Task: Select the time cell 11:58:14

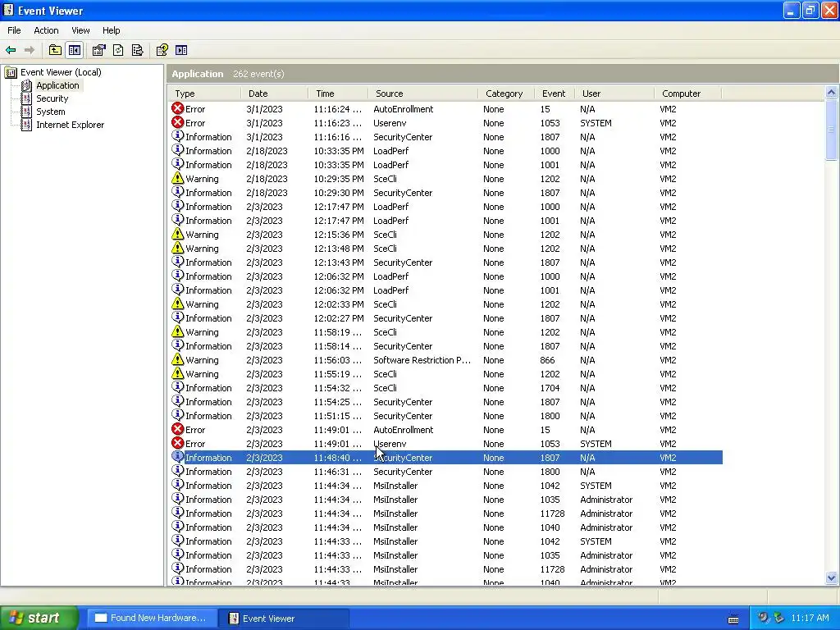Action: [337, 346]
